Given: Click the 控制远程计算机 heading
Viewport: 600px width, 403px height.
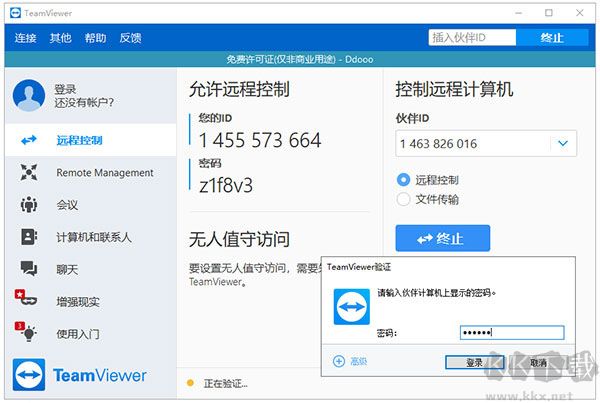Looking at the screenshot, I should 454,89.
